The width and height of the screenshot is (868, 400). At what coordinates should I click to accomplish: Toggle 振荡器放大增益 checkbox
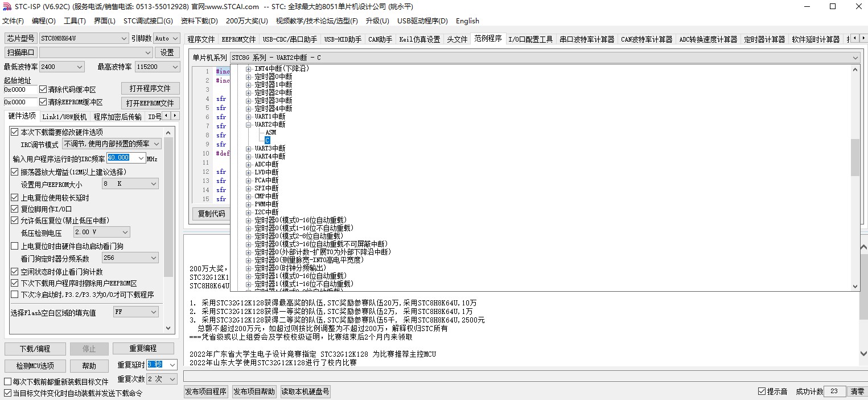point(15,172)
